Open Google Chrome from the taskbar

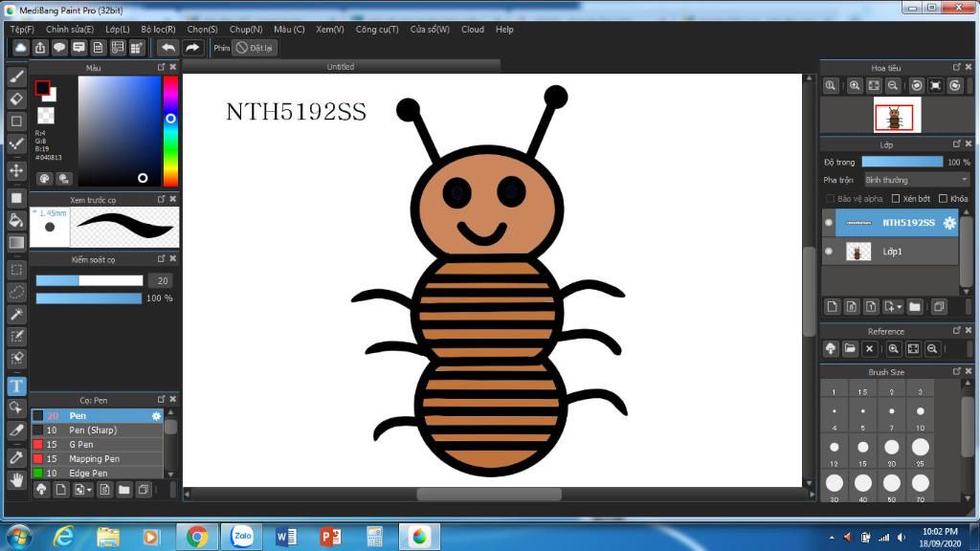pyautogui.click(x=197, y=537)
